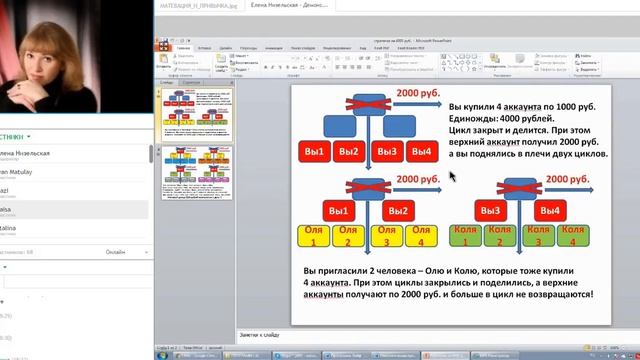640x360 pixels.
Task: Select the text box shape in shapes gallery
Action: 444,56
